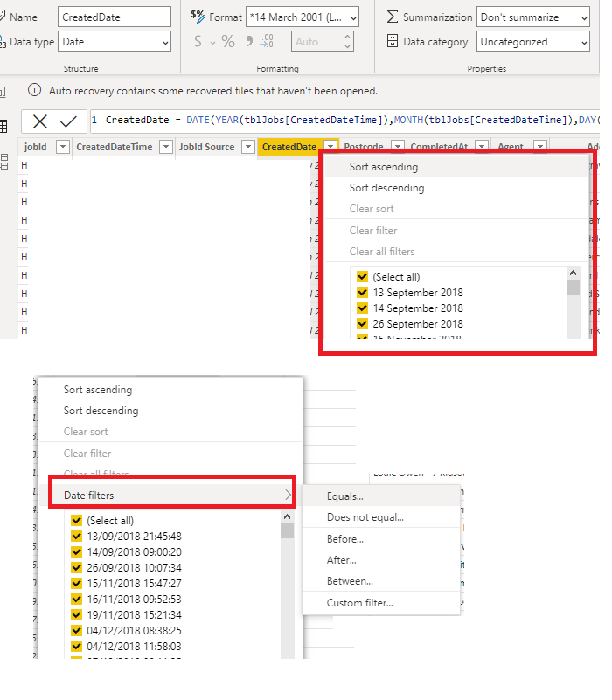This screenshot has width=612, height=700.
Task: Uncheck 26 September 2018 filter value
Action: tap(362, 323)
